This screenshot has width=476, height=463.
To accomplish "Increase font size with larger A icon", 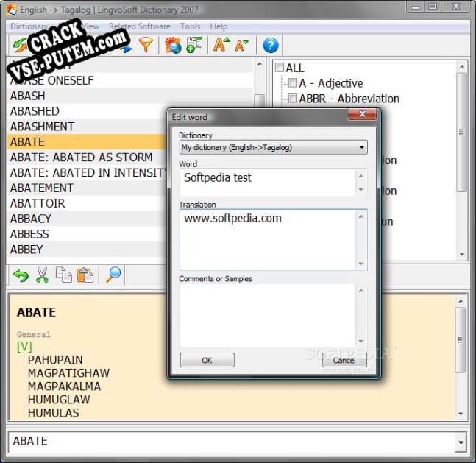I will [221, 45].
